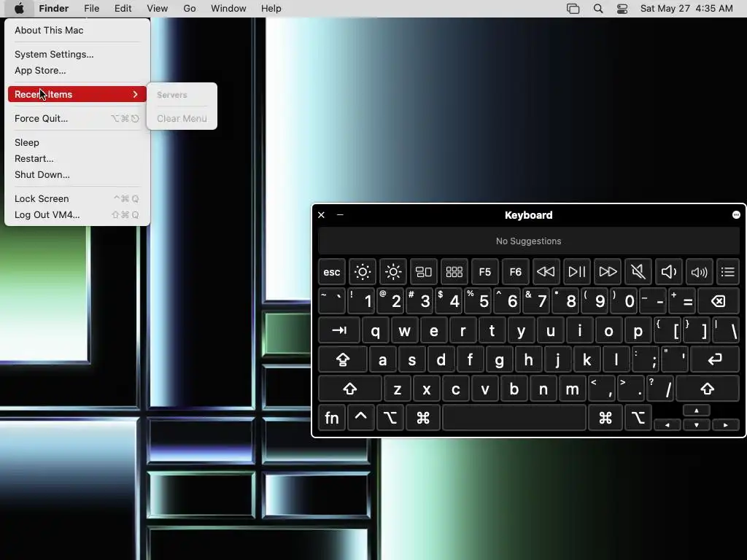Open the File menu
The height and width of the screenshot is (560, 747).
(x=91, y=9)
